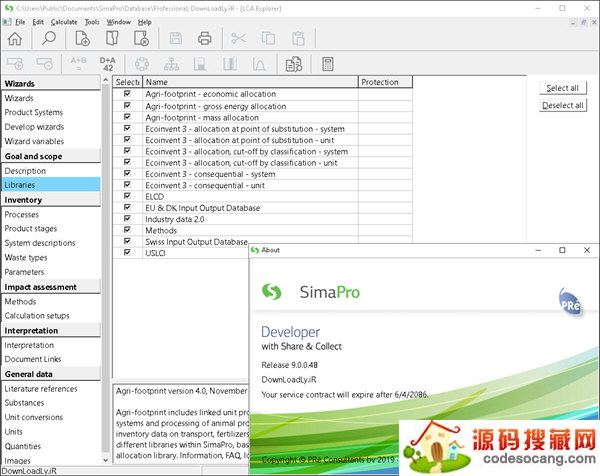Click the Select all button

coord(562,88)
